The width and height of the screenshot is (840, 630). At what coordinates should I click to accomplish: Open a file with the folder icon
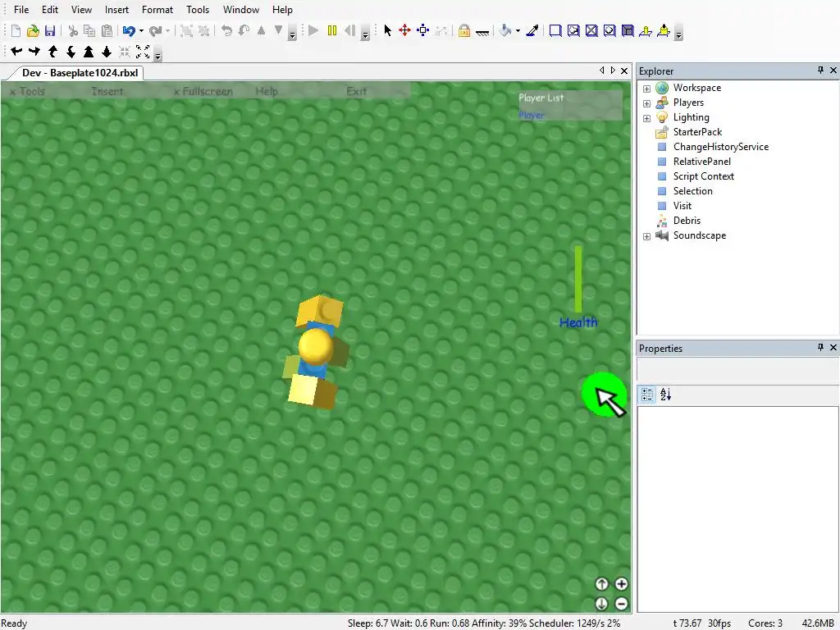point(33,31)
